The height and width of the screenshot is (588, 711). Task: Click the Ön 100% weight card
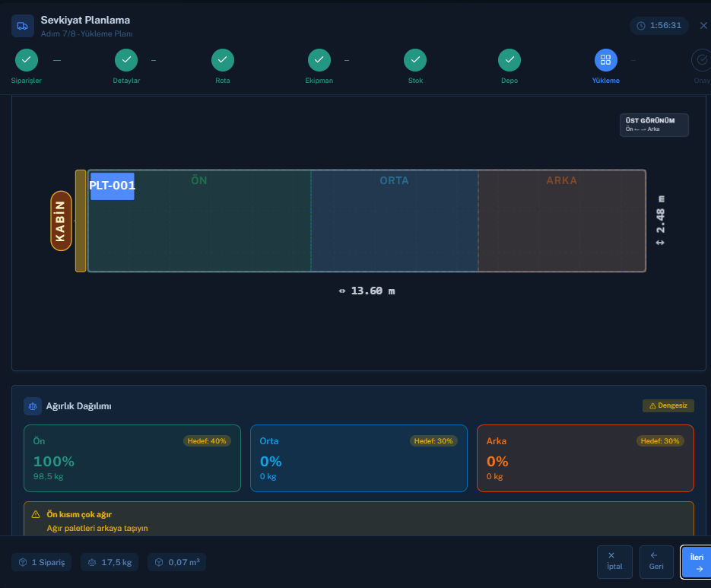click(132, 458)
